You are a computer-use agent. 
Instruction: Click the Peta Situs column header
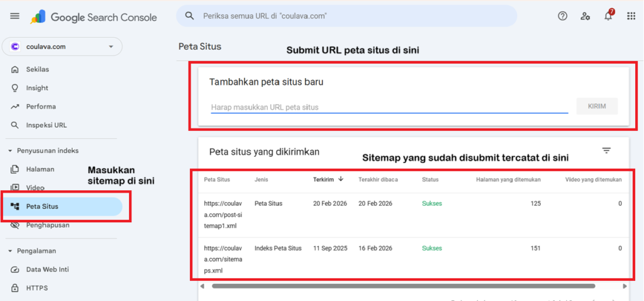[x=217, y=179]
